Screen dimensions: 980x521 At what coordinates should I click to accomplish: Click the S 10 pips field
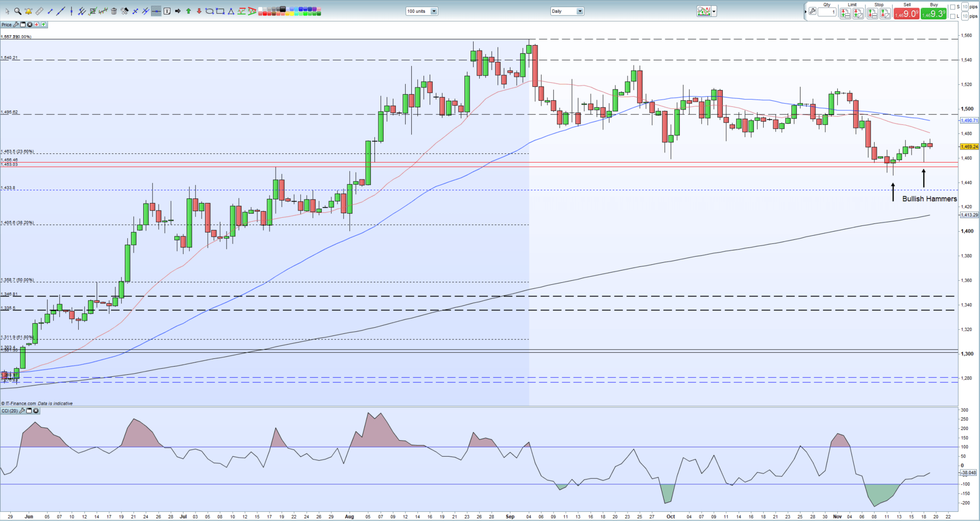tap(965, 7)
